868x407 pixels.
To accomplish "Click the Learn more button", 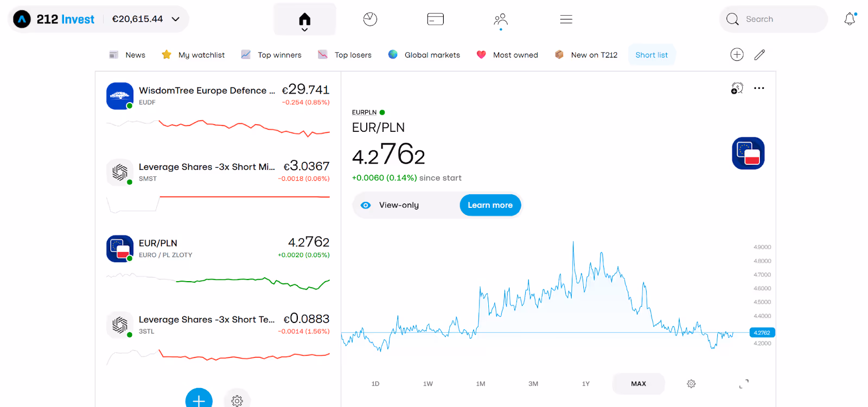I will 490,205.
